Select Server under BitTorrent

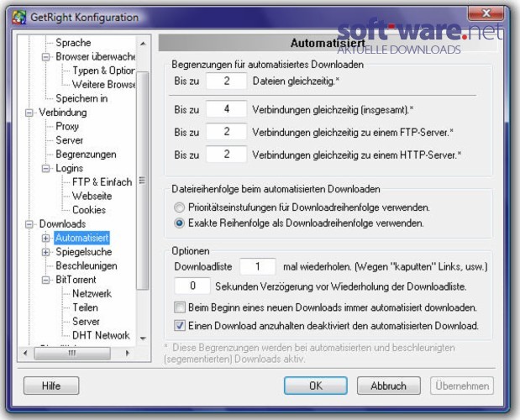pos(86,321)
